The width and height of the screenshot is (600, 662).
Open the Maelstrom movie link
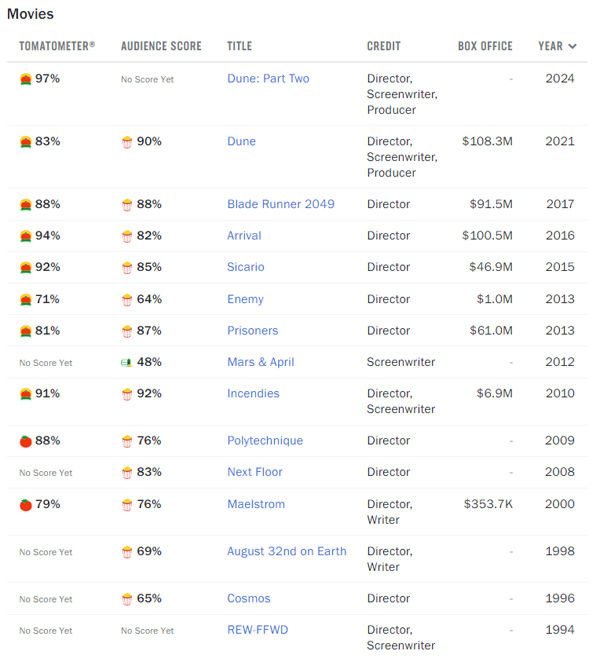click(x=256, y=504)
